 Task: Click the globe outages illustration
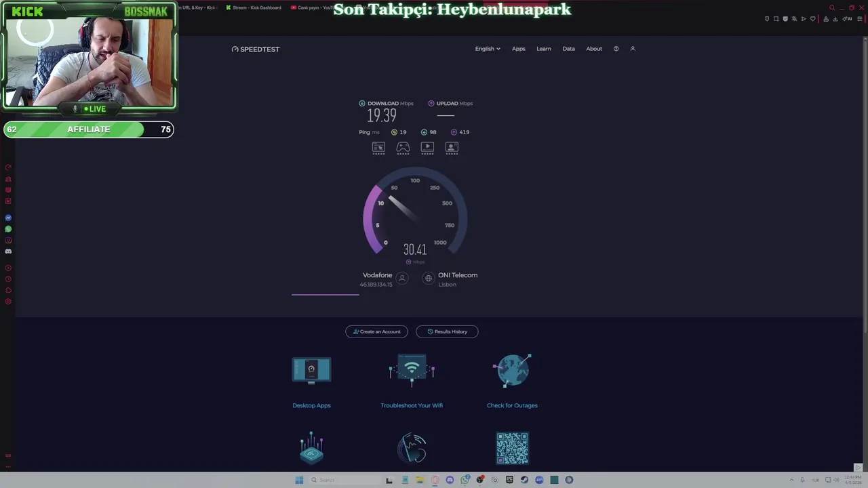(512, 370)
